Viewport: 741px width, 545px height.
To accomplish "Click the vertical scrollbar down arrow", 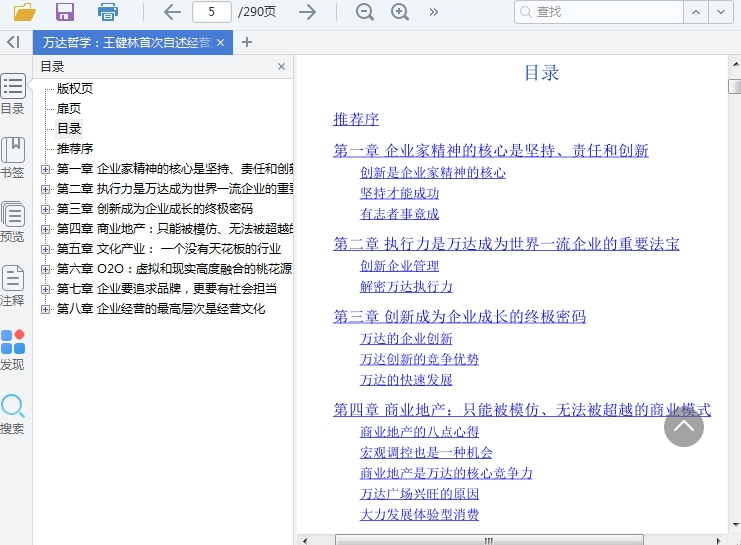I will [x=735, y=524].
